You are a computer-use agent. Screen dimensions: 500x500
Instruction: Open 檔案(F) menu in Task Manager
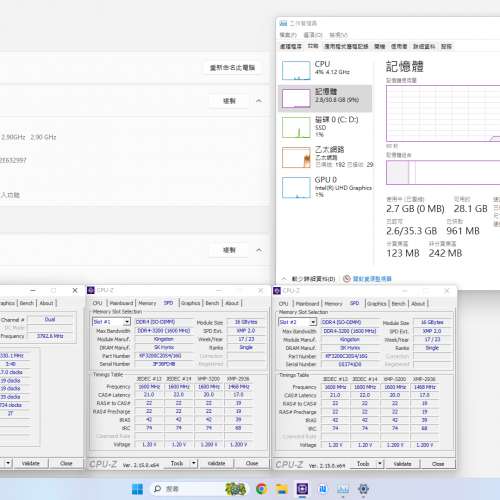tap(288, 35)
